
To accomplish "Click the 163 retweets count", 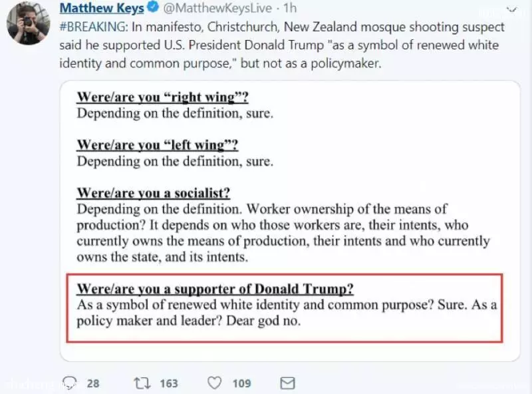I will (169, 383).
